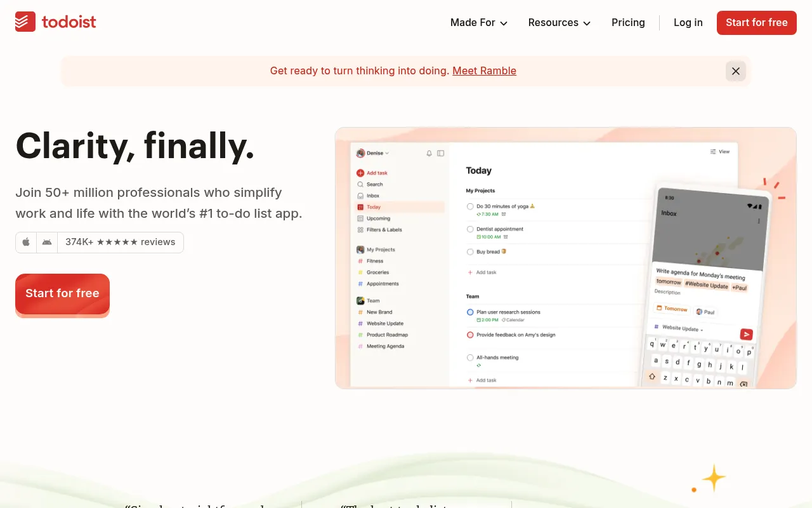Click Log in in the header
The height and width of the screenshot is (508, 812).
pyautogui.click(x=688, y=22)
